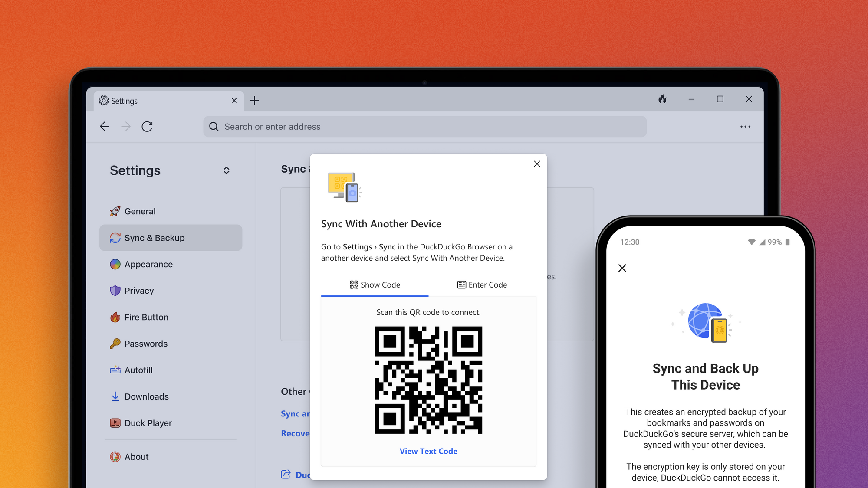Image resolution: width=868 pixels, height=488 pixels.
Task: Click the back navigation arrow
Action: point(104,126)
